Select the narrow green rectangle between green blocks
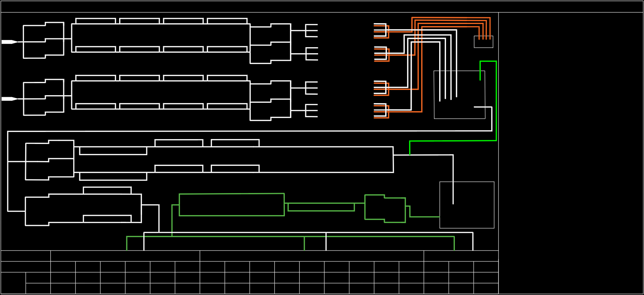Image resolution: width=644 pixels, height=295 pixels. pyautogui.click(x=321, y=207)
